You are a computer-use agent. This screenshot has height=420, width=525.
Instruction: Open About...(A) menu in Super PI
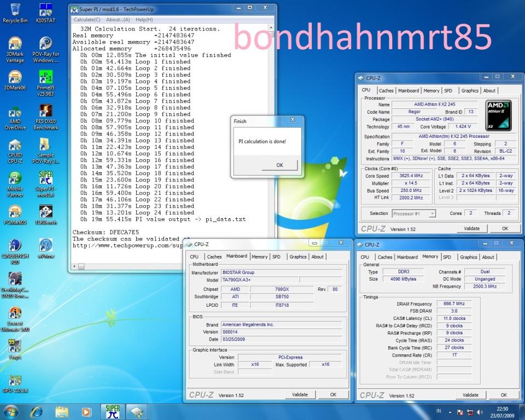[118, 20]
